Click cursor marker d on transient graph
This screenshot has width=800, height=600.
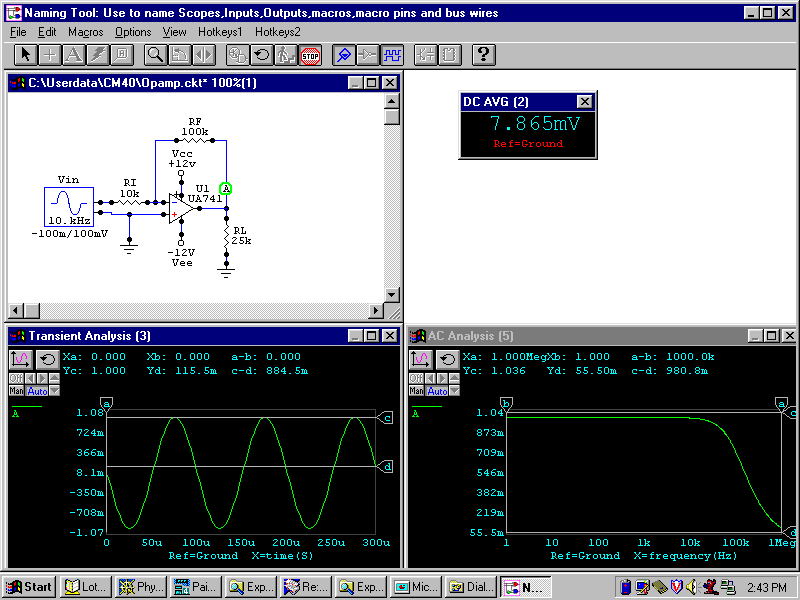pyautogui.click(x=385, y=466)
